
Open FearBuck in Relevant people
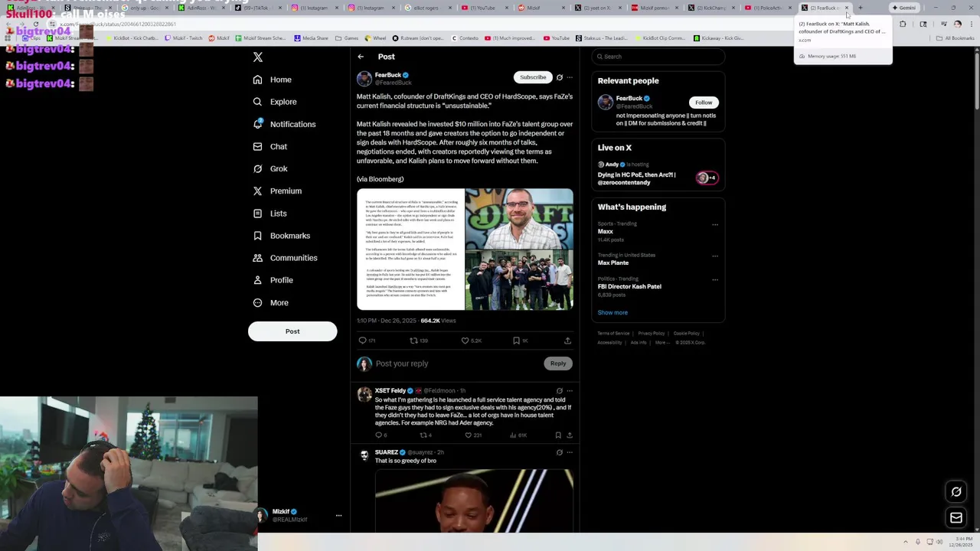629,99
